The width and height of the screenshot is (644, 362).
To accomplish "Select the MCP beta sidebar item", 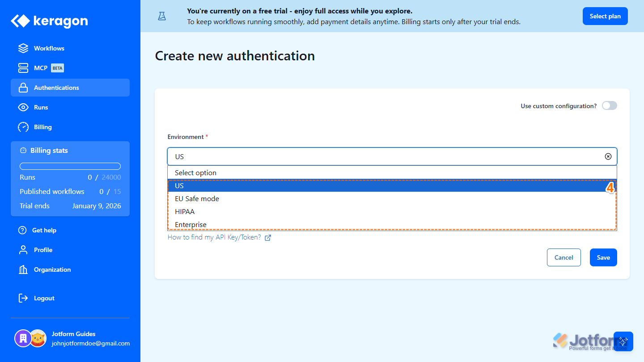I will coord(41,67).
